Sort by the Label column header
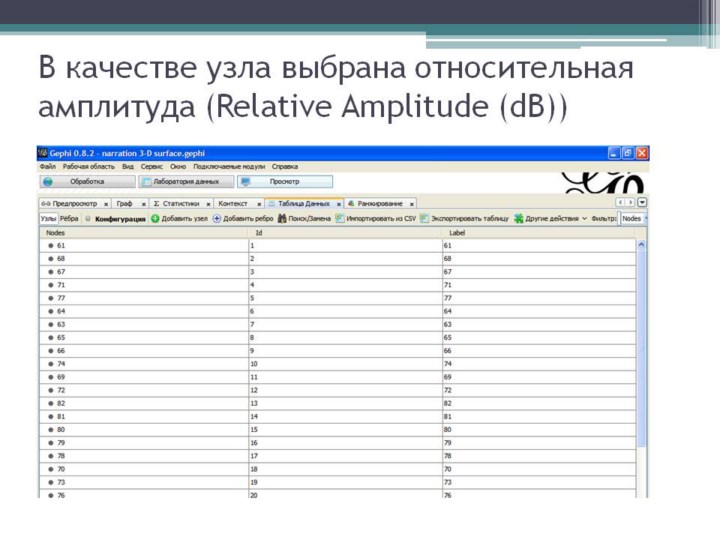720x540 pixels. click(x=457, y=232)
